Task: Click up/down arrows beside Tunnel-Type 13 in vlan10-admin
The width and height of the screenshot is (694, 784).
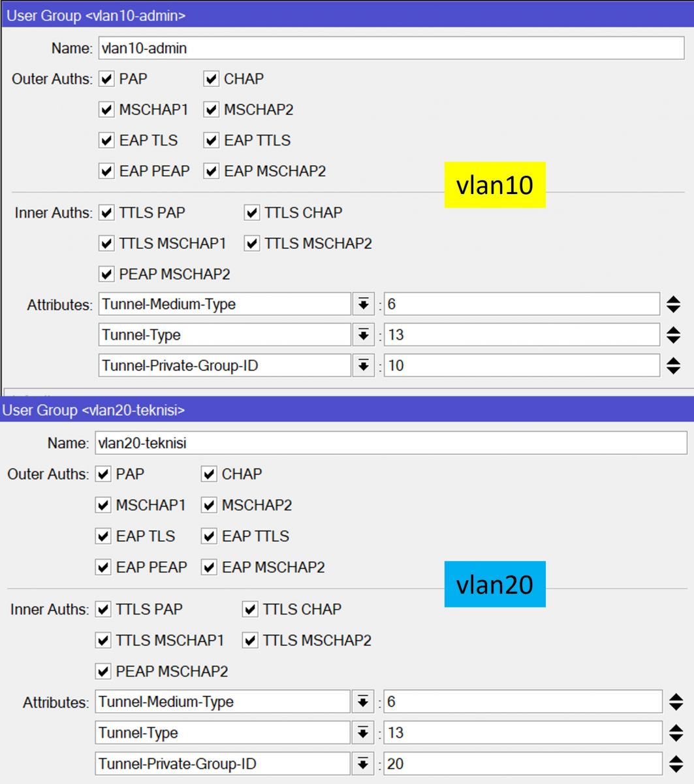Action: pos(673,335)
